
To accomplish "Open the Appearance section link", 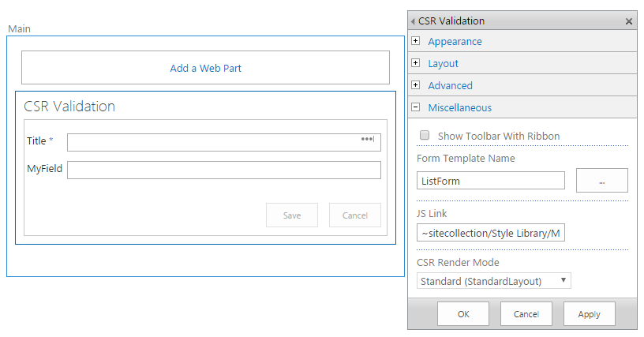I will coord(455,42).
